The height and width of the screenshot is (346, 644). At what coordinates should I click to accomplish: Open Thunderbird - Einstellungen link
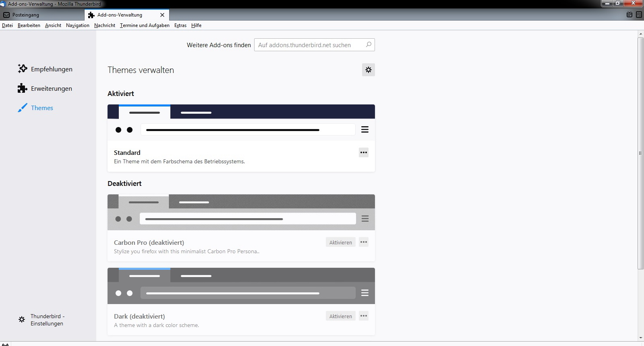[x=48, y=320]
